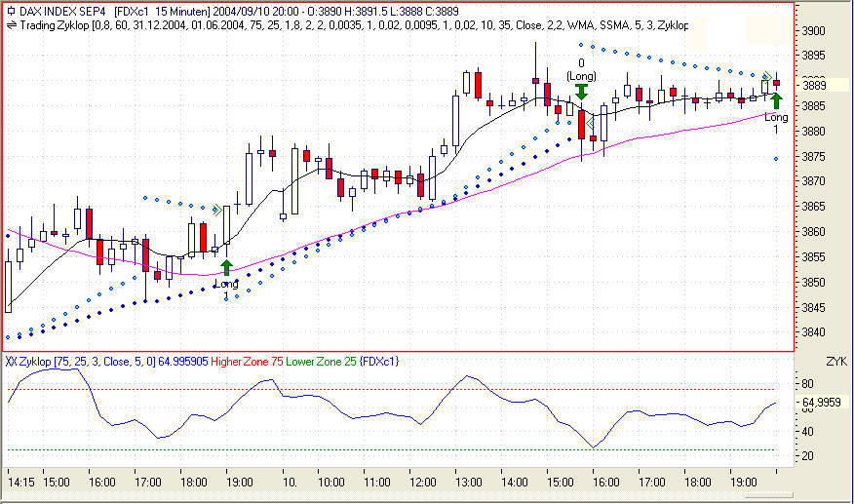Click the 0 (Long) signal label
The width and height of the screenshot is (854, 504).
[581, 69]
